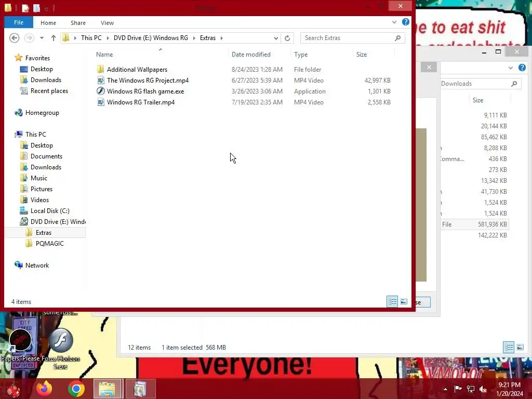
Task: Select The Windows RG Project.mp4 file icon
Action: coord(100,81)
